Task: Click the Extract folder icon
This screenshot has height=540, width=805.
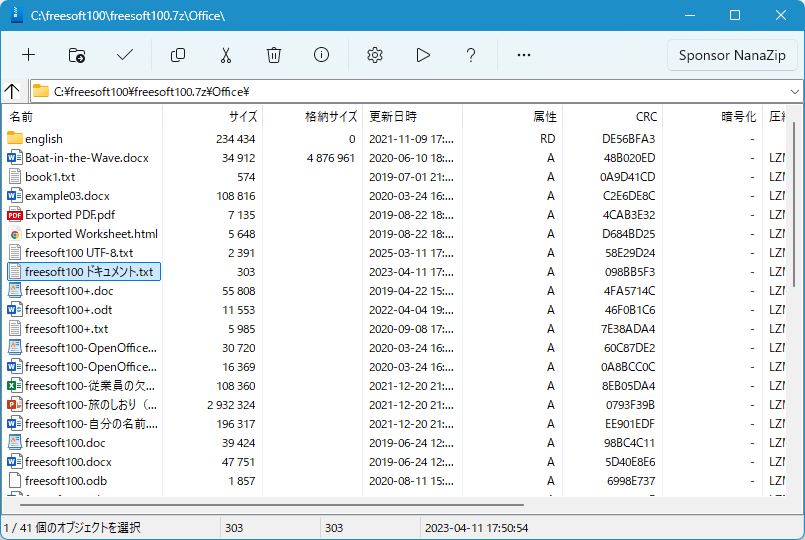Action: 77,55
